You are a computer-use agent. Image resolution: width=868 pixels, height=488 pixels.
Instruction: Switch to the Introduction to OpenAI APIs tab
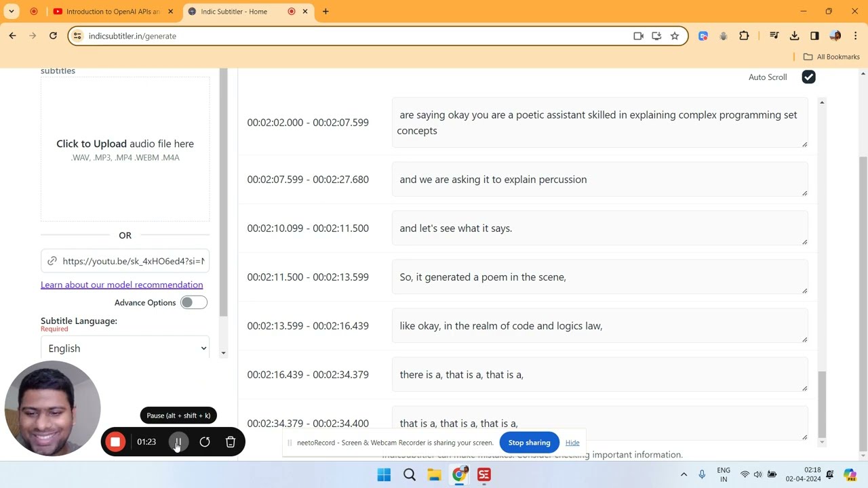(x=108, y=12)
